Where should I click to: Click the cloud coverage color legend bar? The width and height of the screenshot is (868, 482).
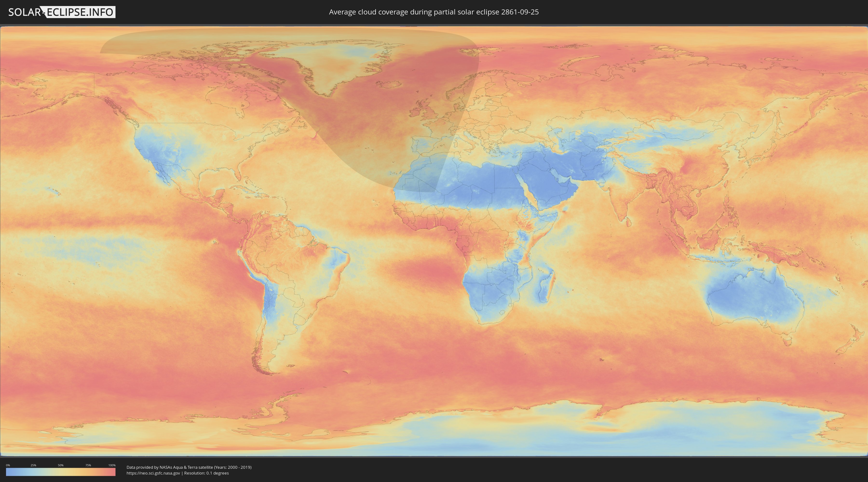pos(61,472)
